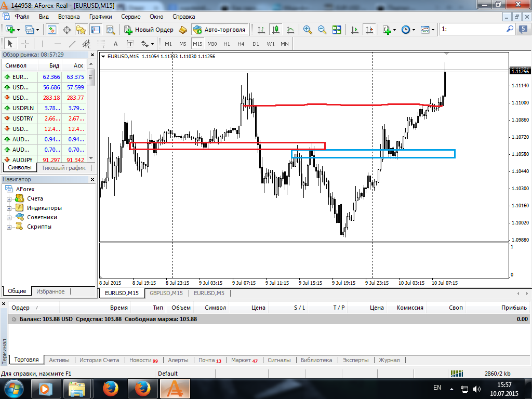
Task: Open the Файл menu
Action: point(22,17)
